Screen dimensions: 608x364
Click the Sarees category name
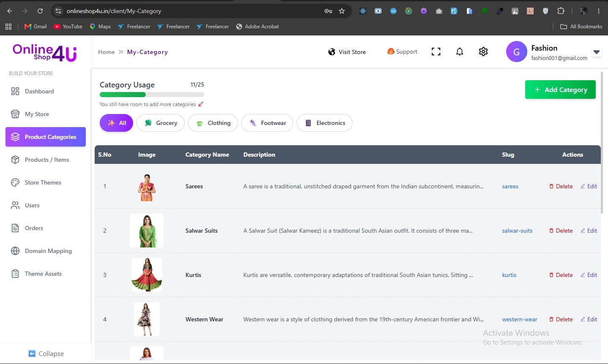pos(194,186)
